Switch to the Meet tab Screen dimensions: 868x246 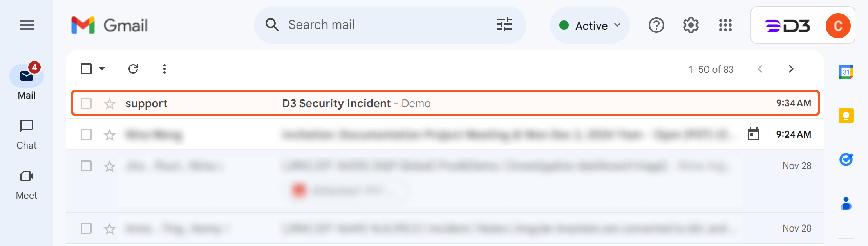coord(27,184)
